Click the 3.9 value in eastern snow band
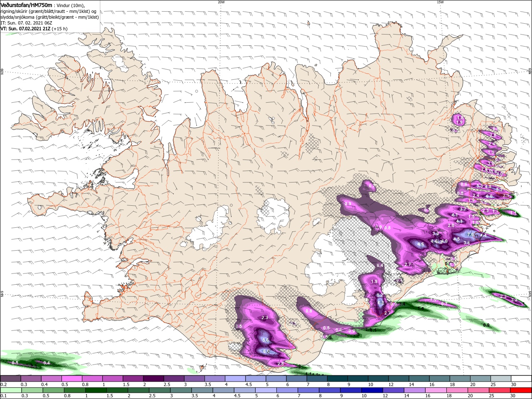532x399 pixels. [x=435, y=234]
